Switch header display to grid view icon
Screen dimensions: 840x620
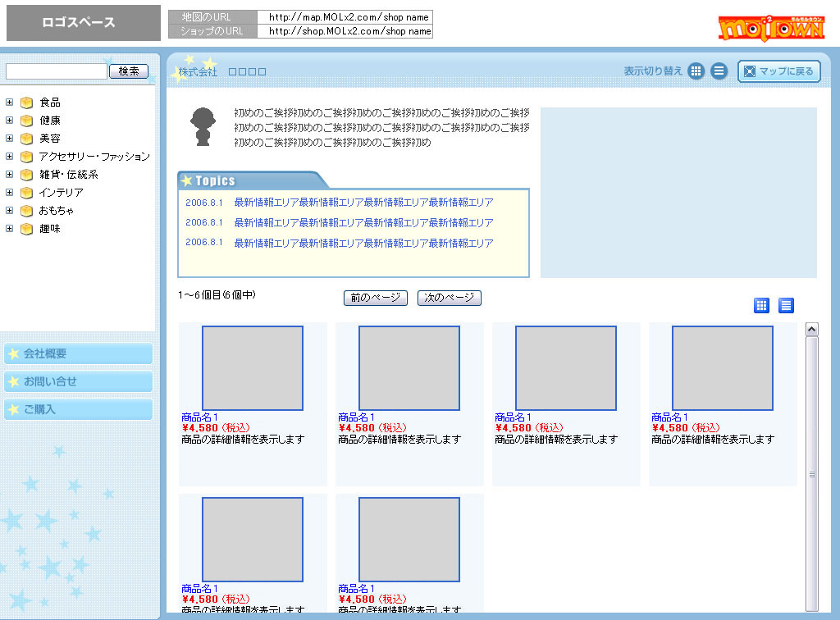click(696, 71)
